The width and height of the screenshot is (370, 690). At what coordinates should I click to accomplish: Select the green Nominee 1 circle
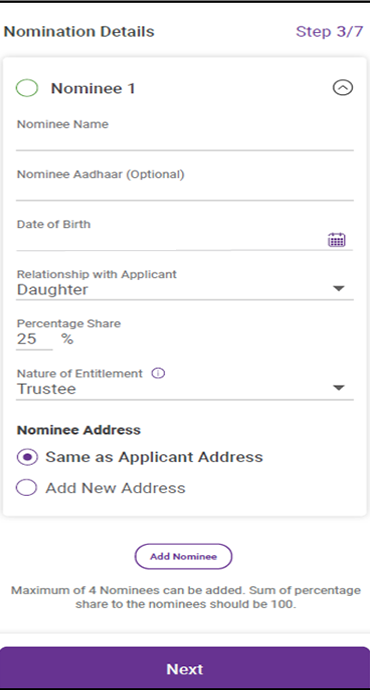click(x=27, y=88)
